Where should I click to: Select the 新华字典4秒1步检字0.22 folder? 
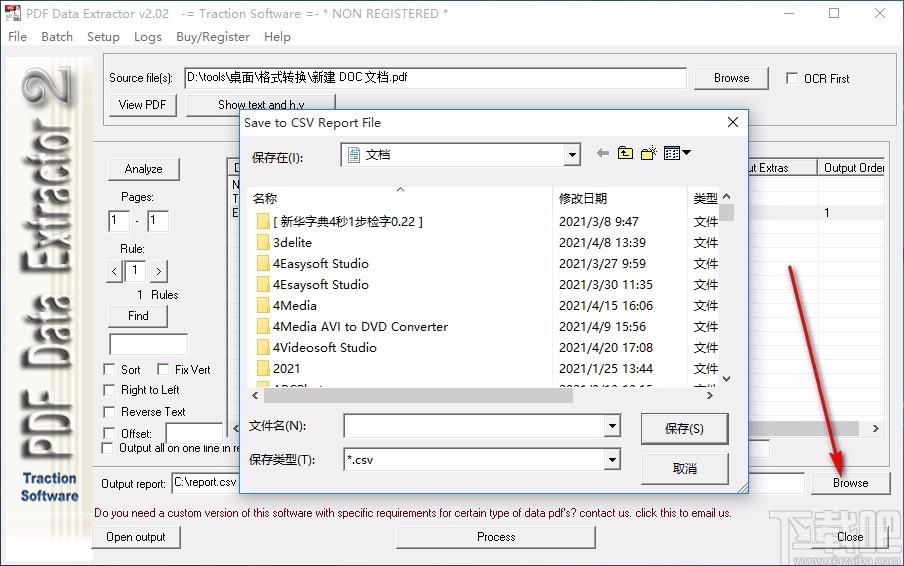348,221
